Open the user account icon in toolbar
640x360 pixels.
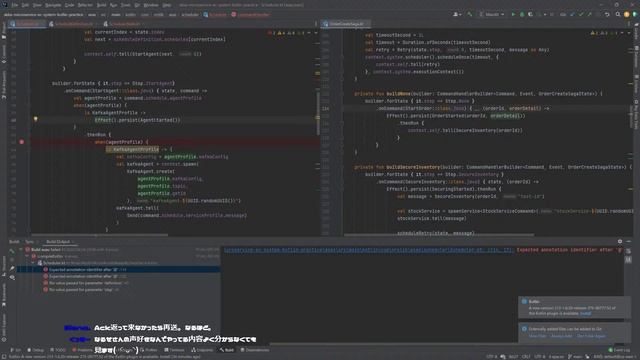(457, 14)
